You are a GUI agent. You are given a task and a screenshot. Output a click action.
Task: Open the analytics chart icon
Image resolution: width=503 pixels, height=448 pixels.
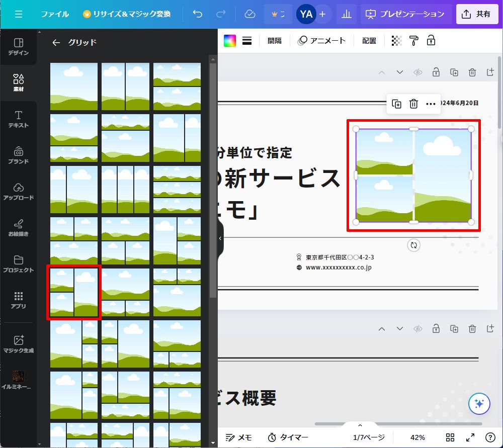click(x=347, y=14)
